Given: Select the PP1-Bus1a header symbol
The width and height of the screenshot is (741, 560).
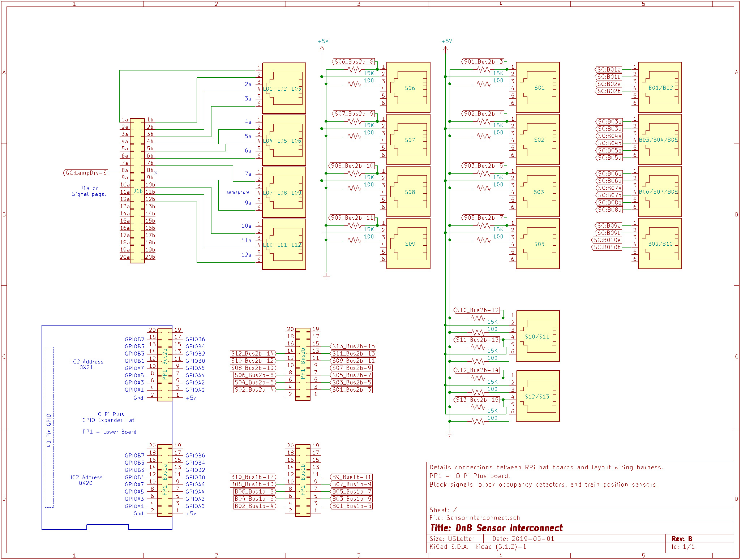Looking at the screenshot, I should pyautogui.click(x=165, y=480).
